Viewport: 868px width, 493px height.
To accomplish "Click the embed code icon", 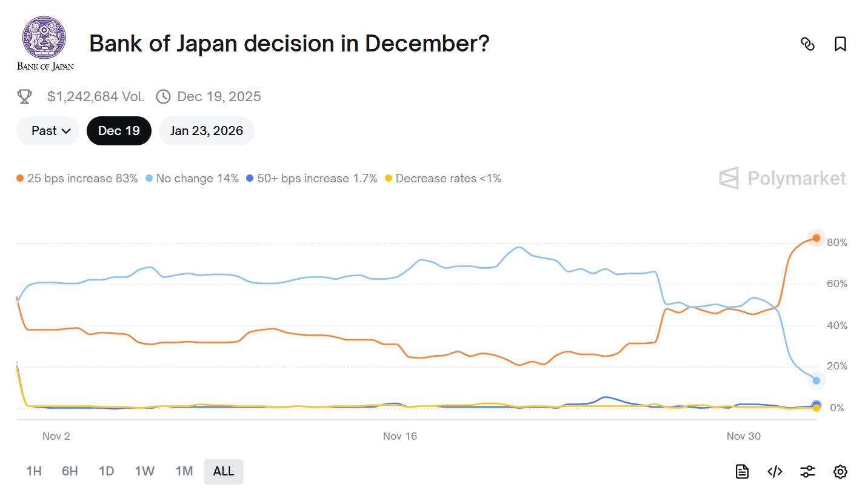I will pos(774,471).
